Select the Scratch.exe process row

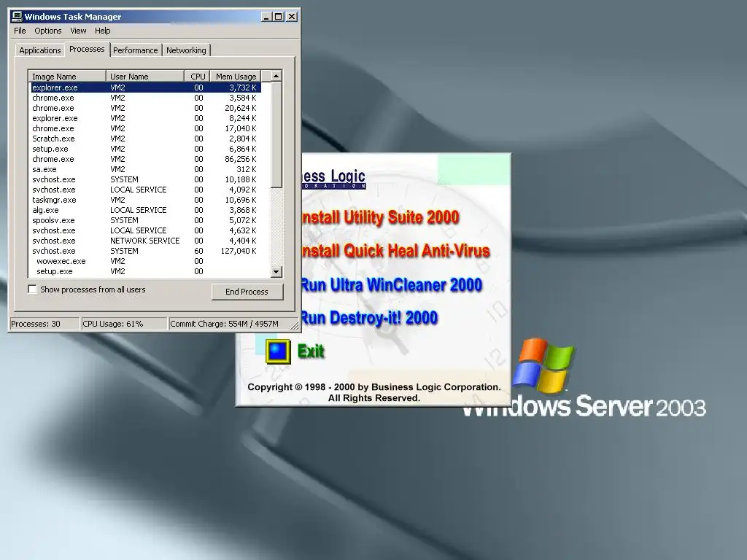tap(145, 139)
